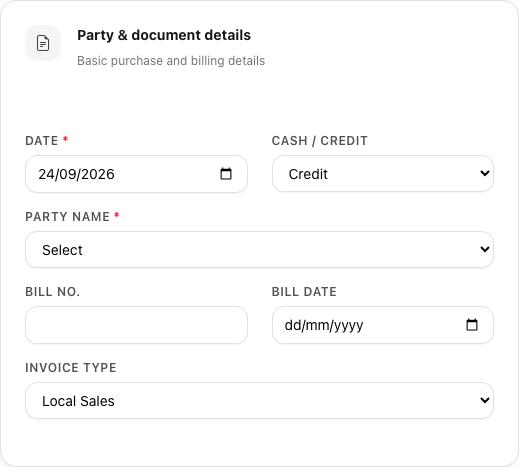Click the 'Party & document details' heading
Screen dimensions: 519x467
[164, 35]
